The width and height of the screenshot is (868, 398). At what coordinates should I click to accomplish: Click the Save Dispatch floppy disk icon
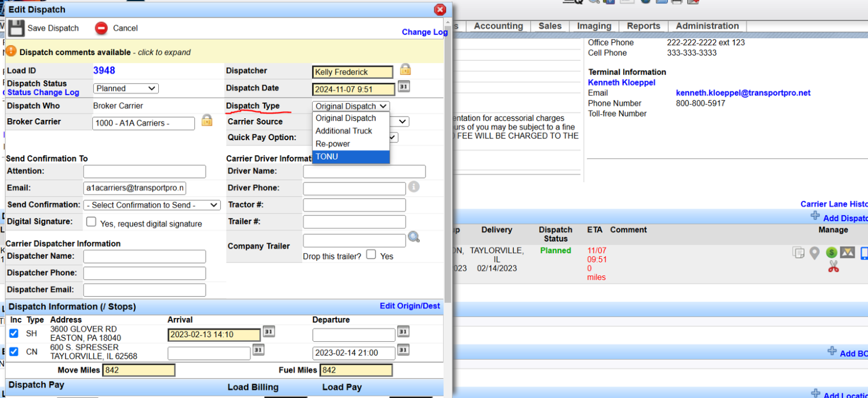[x=16, y=28]
